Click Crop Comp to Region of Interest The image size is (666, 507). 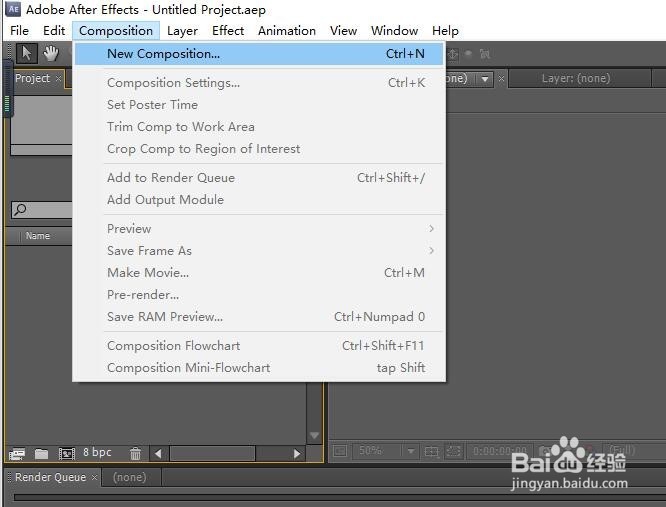point(259,149)
